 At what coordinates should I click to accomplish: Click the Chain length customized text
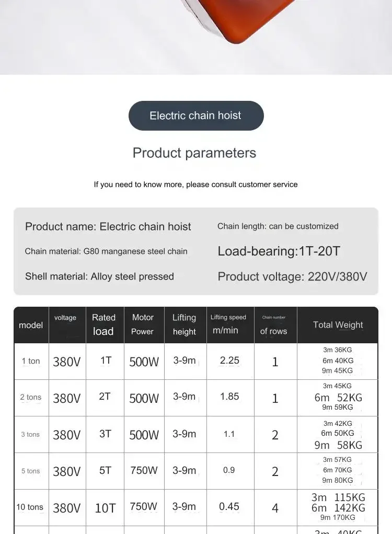(278, 226)
